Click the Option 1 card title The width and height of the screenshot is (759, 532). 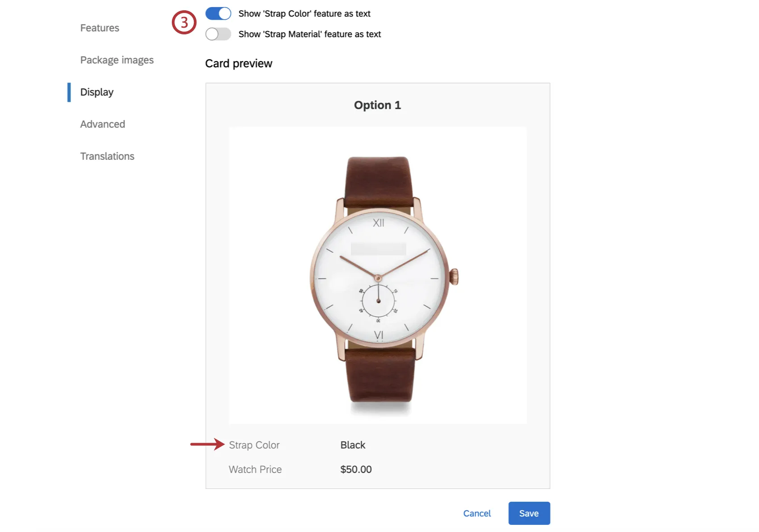(x=377, y=105)
